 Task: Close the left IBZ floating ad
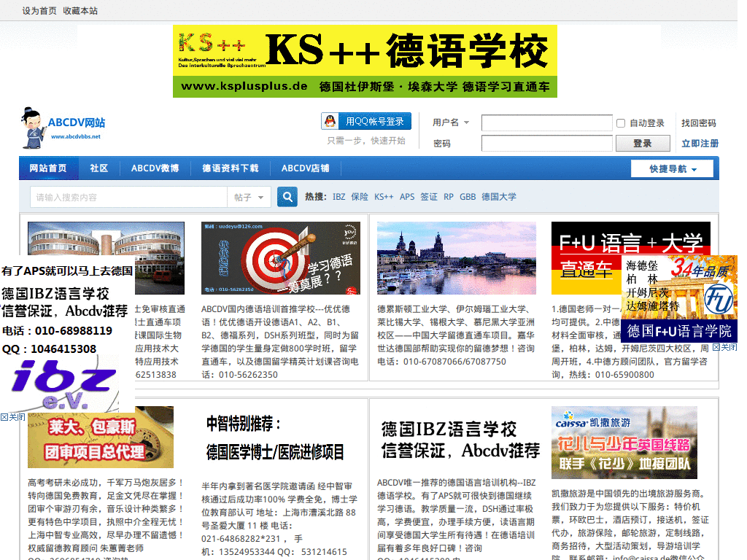(13, 417)
